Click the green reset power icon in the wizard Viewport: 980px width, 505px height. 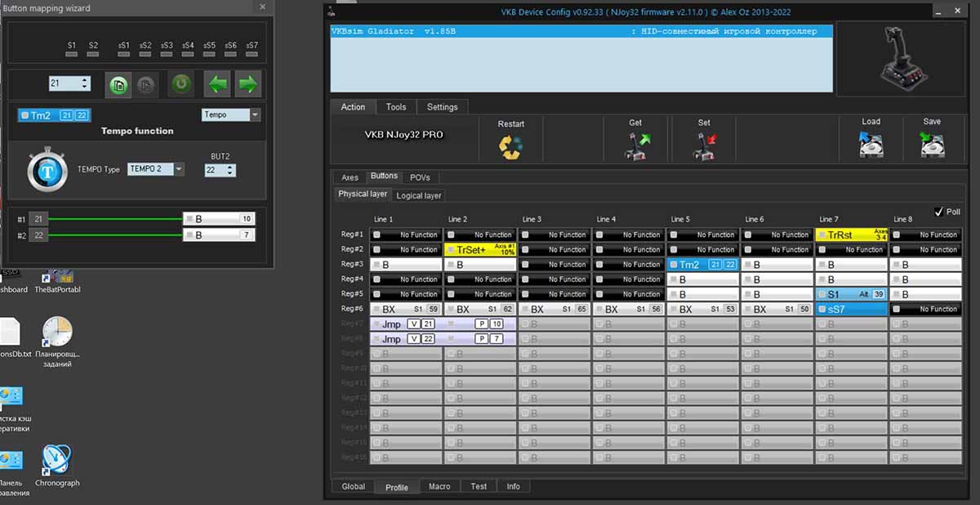[x=180, y=83]
